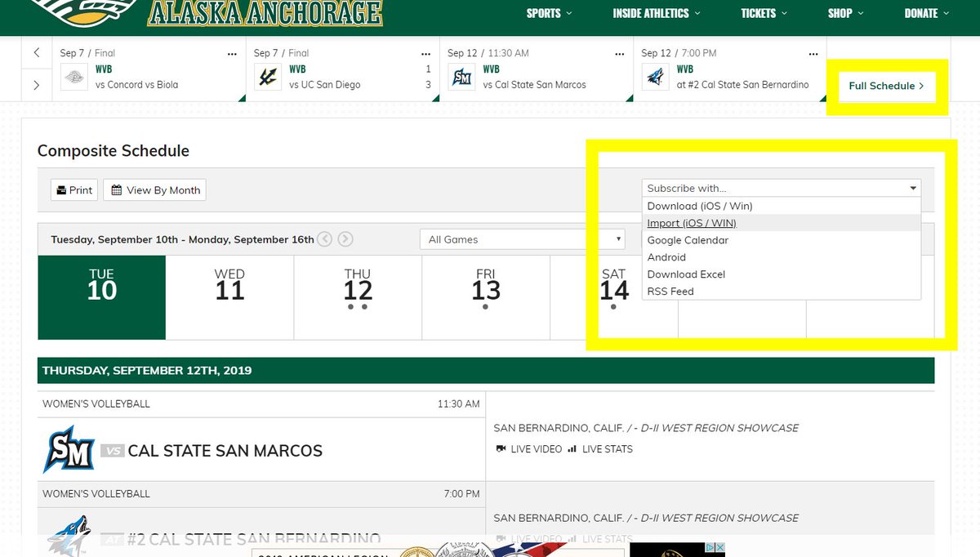Image resolution: width=980 pixels, height=557 pixels.
Task: Open the DONATE menu
Action: coord(927,13)
